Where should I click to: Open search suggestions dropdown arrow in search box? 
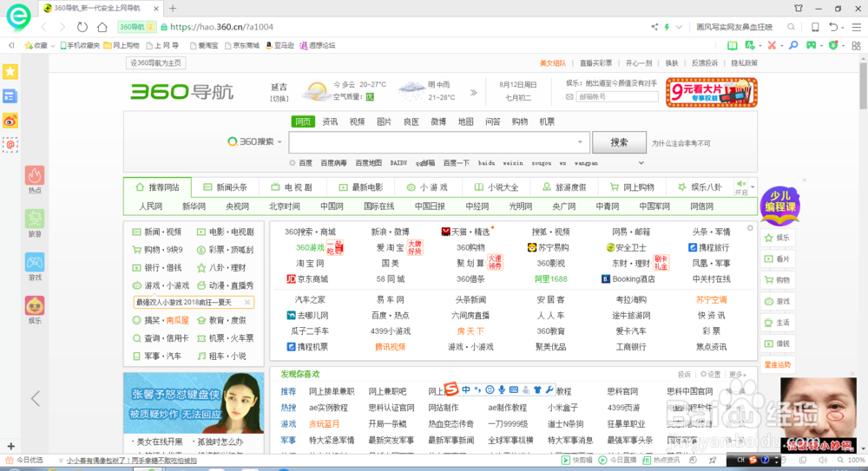coord(580,142)
